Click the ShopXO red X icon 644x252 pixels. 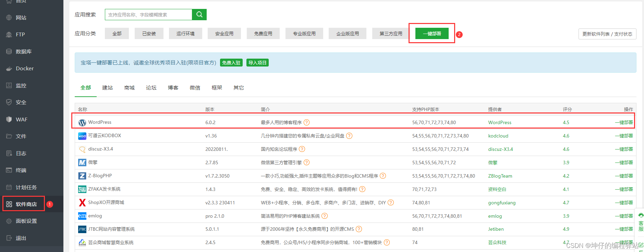click(x=82, y=203)
